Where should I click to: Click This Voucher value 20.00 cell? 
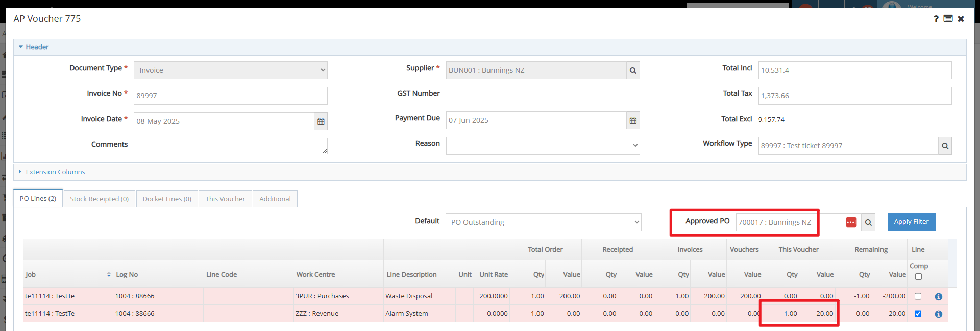point(817,314)
